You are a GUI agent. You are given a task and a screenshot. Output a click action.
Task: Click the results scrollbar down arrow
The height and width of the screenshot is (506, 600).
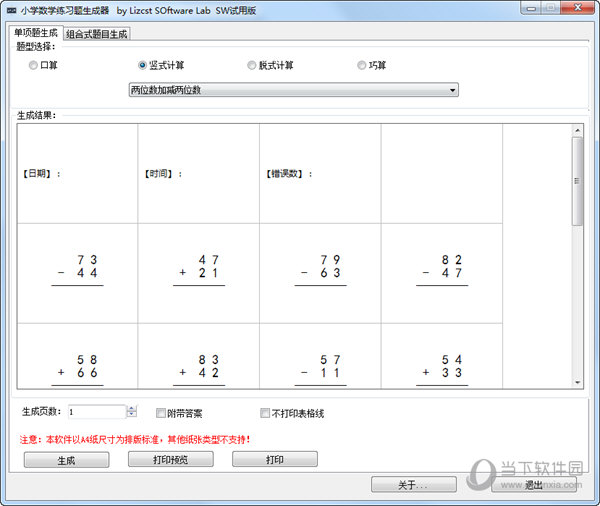click(x=577, y=382)
